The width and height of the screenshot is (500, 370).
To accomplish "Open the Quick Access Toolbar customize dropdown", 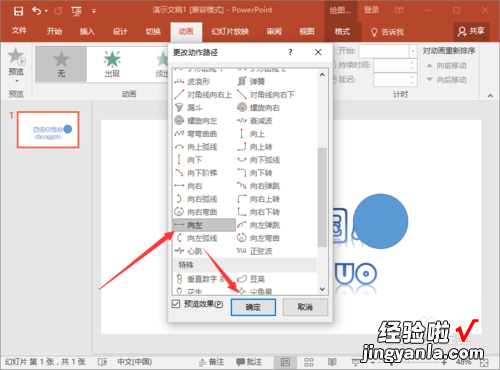I will click(94, 11).
